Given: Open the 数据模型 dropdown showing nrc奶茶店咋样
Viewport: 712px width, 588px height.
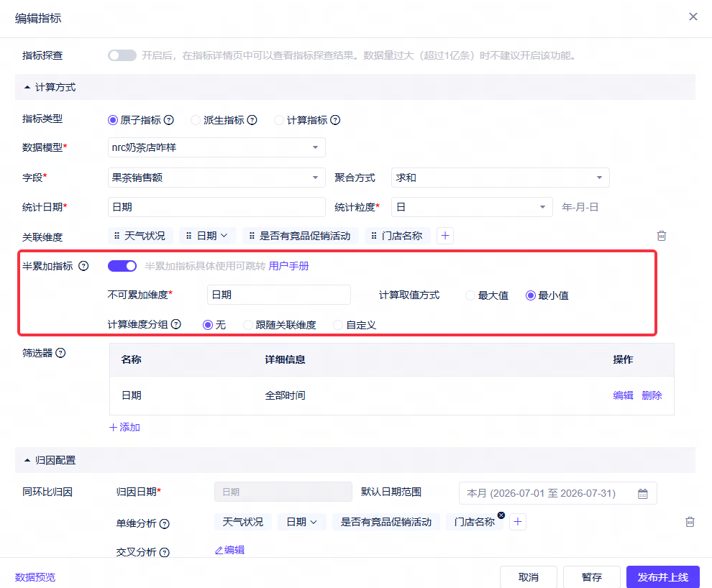Looking at the screenshot, I should pos(216,147).
